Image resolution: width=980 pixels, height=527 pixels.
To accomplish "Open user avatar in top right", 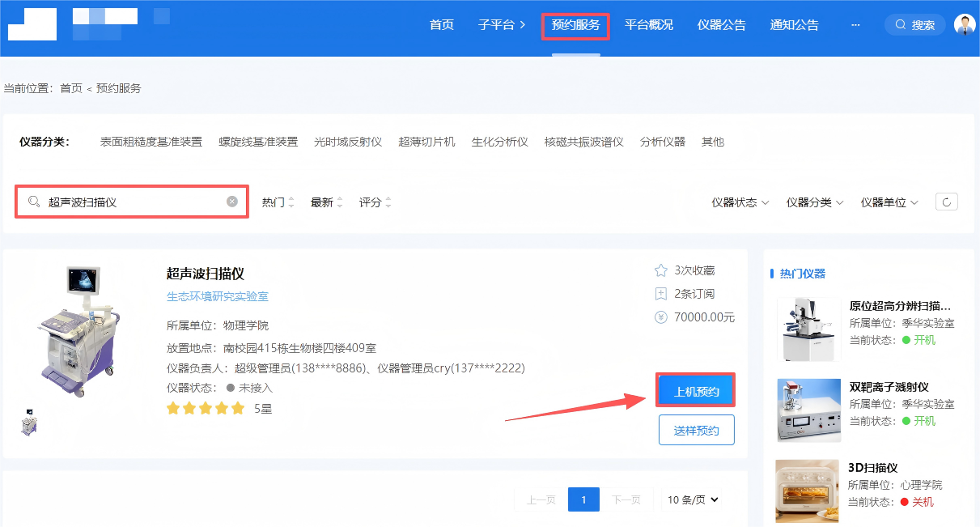I will click(x=965, y=25).
